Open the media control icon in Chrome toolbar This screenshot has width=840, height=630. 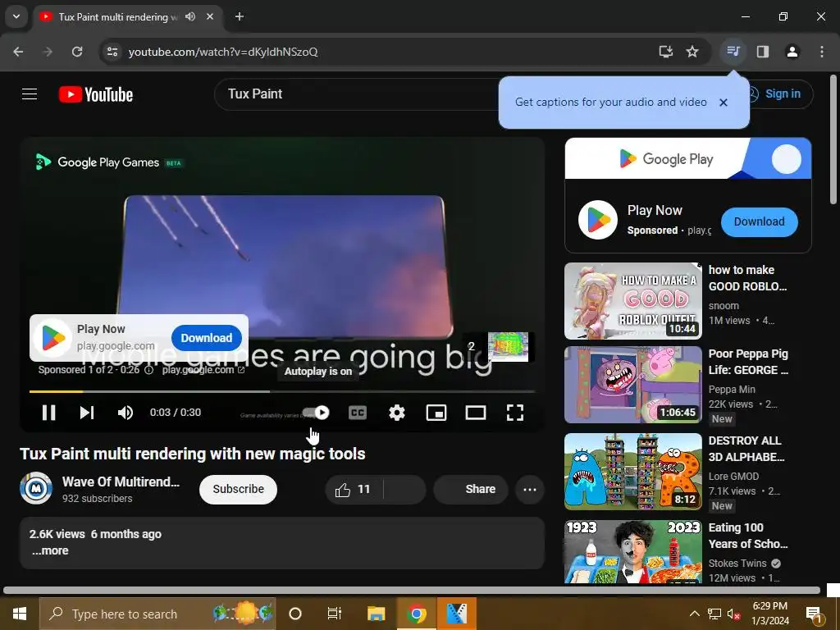pyautogui.click(x=733, y=52)
